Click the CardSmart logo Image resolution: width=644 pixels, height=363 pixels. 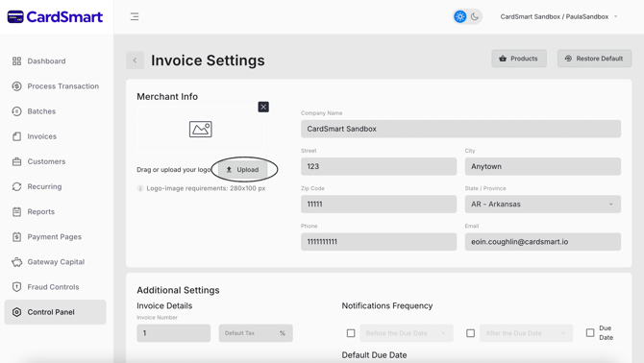coord(55,17)
